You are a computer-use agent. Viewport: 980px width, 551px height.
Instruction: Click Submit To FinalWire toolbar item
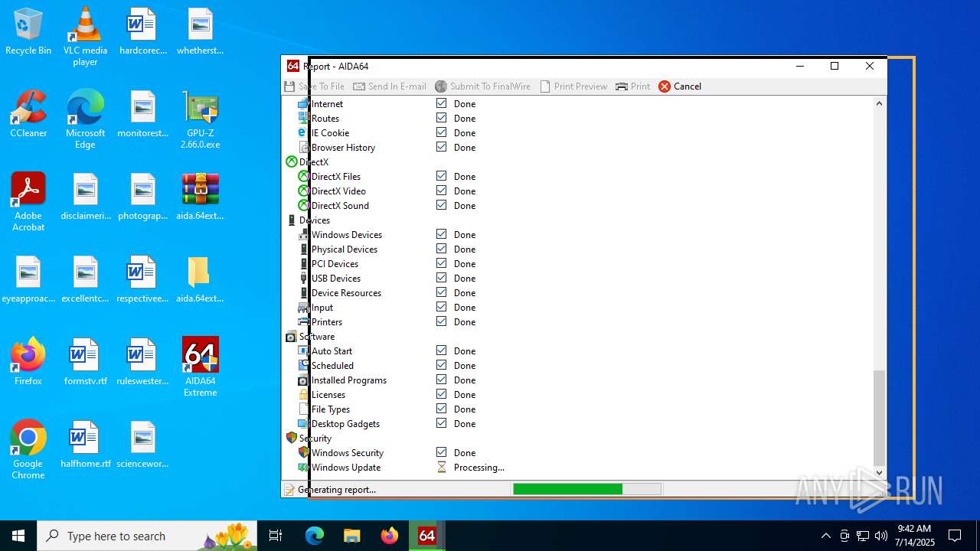pos(483,86)
